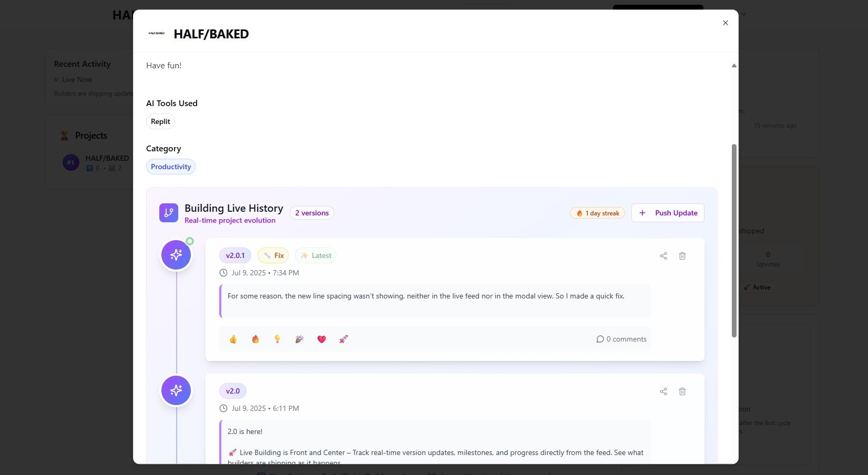React with thumbs up emoji on v2.0.1
This screenshot has width=868, height=475.
click(233, 339)
